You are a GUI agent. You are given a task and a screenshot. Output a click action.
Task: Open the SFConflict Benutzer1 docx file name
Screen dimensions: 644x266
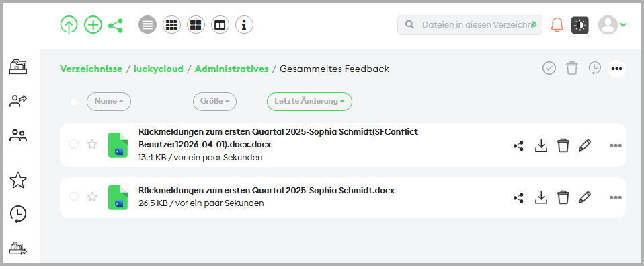[278, 139]
